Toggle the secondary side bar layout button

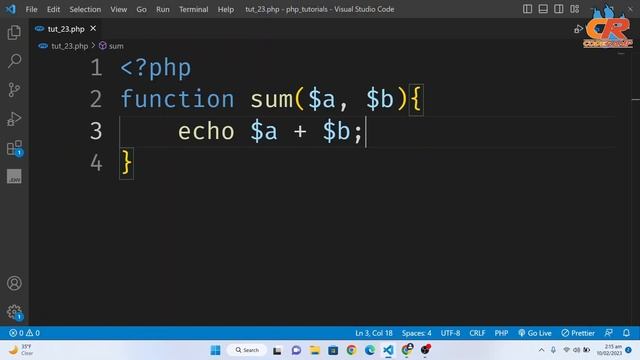tap(559, 9)
